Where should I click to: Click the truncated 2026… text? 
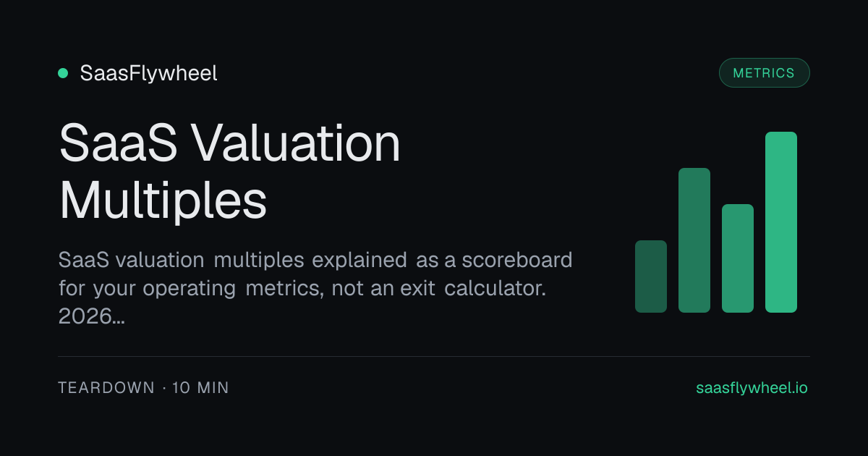point(91,316)
